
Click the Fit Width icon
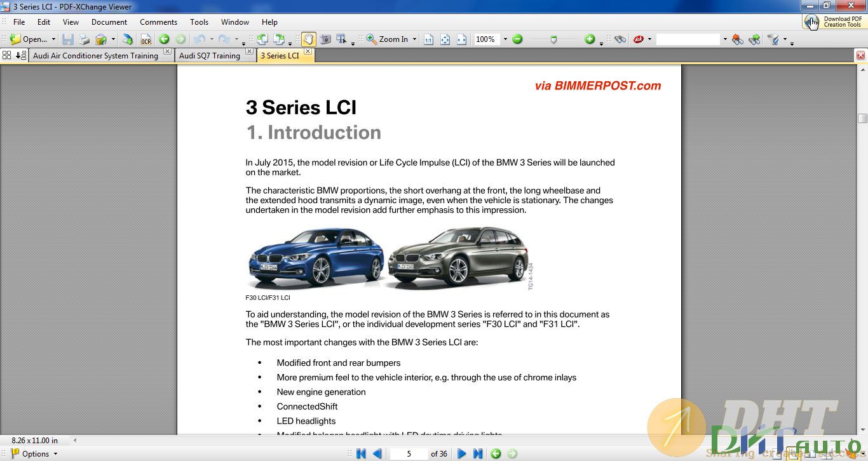(x=462, y=39)
